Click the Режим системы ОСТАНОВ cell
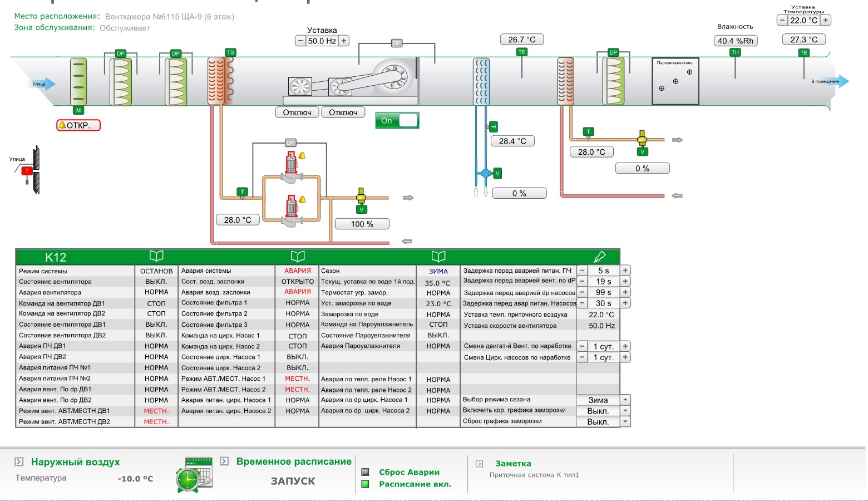This screenshot has width=868, height=501. pyautogui.click(x=156, y=271)
